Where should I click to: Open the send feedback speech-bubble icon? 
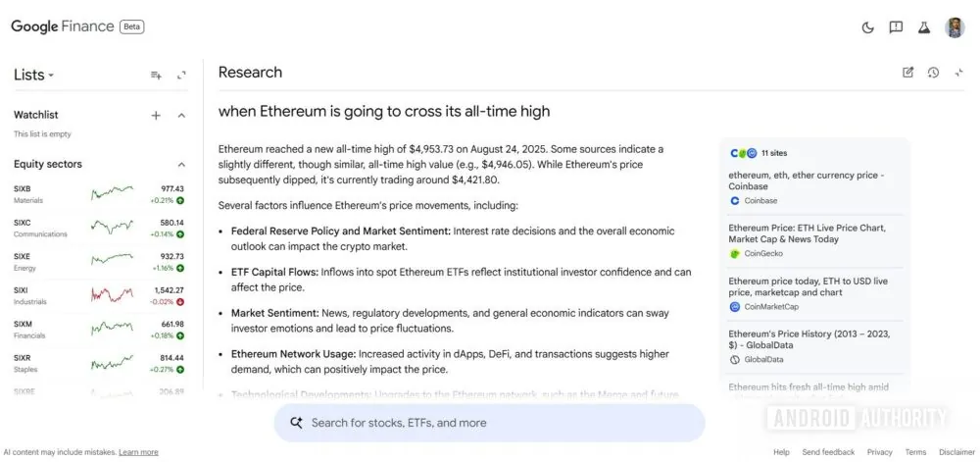(896, 27)
